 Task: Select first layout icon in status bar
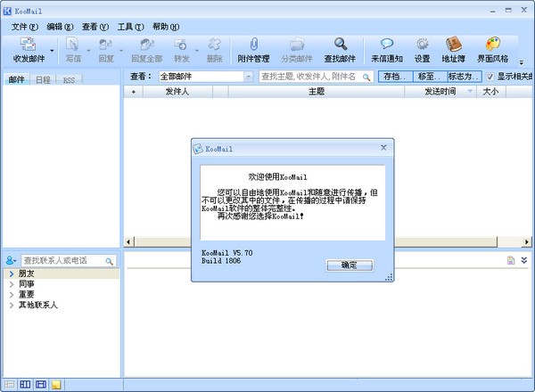tap(9, 385)
